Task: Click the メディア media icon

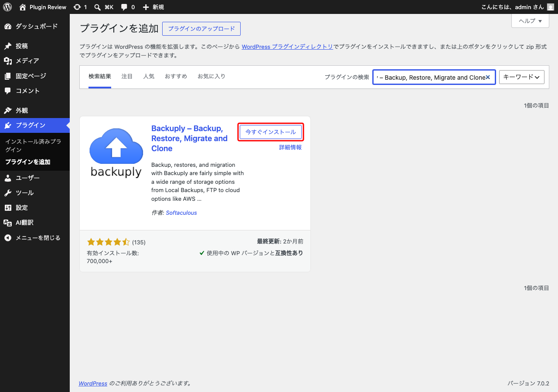Action: (x=8, y=61)
